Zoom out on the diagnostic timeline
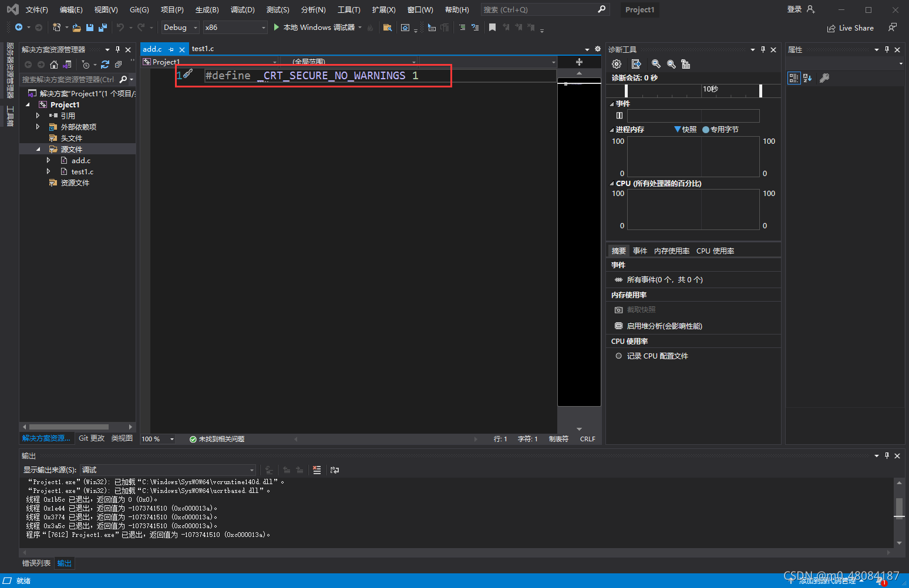This screenshot has height=588, width=909. [x=671, y=64]
